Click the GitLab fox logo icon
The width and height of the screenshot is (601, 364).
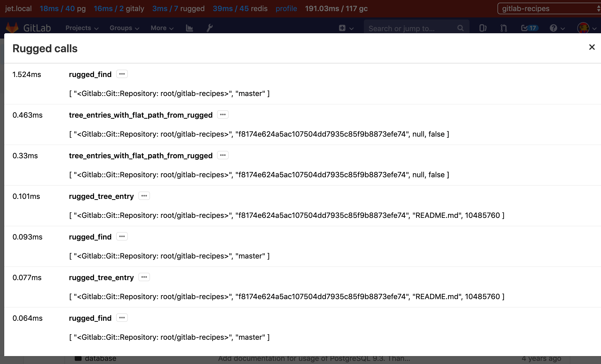[x=12, y=28]
